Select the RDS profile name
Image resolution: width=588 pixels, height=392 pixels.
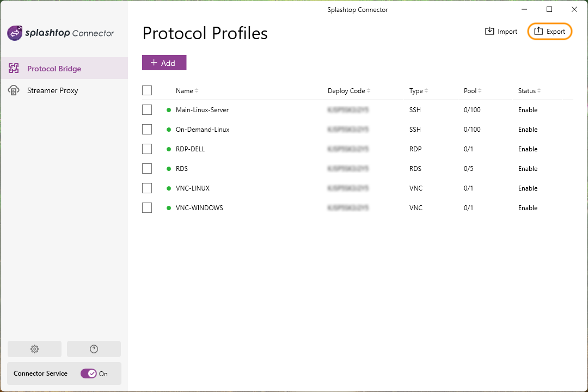181,168
